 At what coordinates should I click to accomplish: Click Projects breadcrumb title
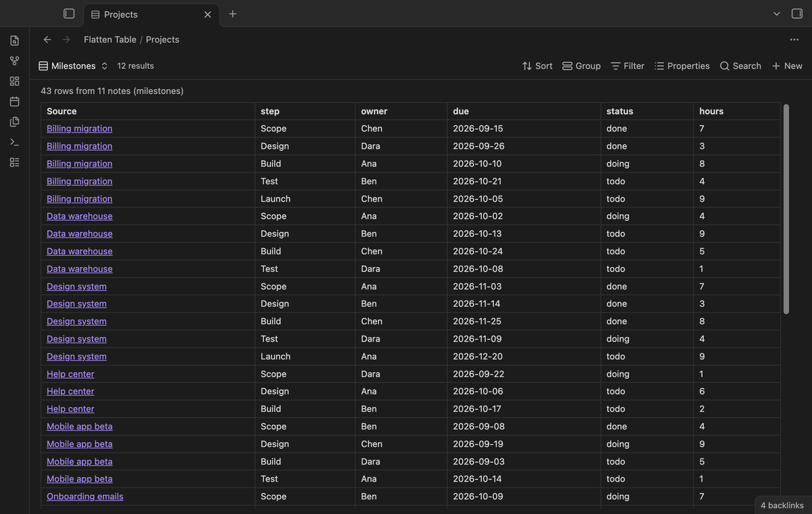(x=162, y=39)
